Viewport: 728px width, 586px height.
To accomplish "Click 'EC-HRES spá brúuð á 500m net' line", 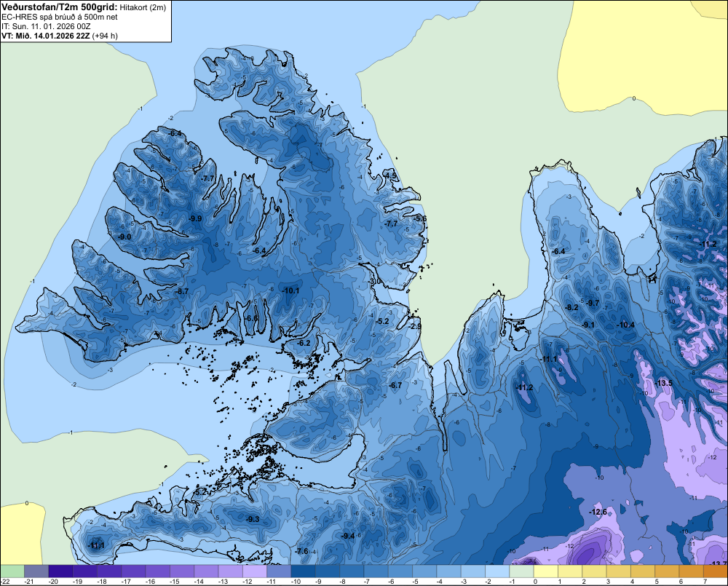I will pyautogui.click(x=60, y=17).
